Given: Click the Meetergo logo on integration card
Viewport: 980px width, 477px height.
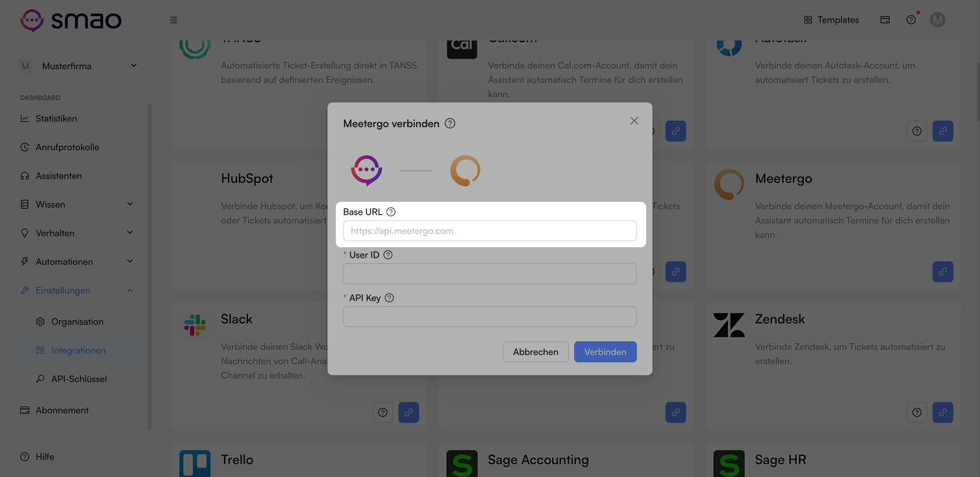Looking at the screenshot, I should (x=729, y=184).
